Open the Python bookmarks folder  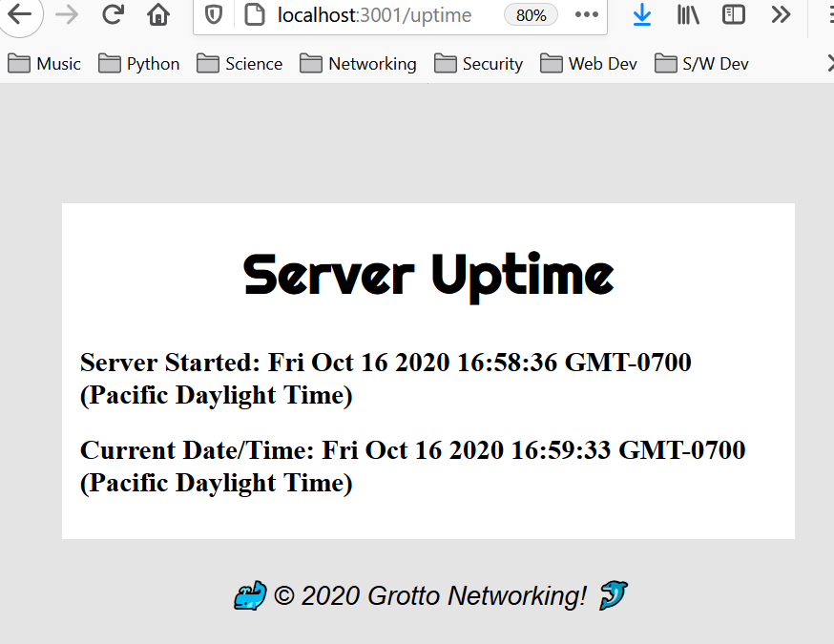pyautogui.click(x=138, y=64)
